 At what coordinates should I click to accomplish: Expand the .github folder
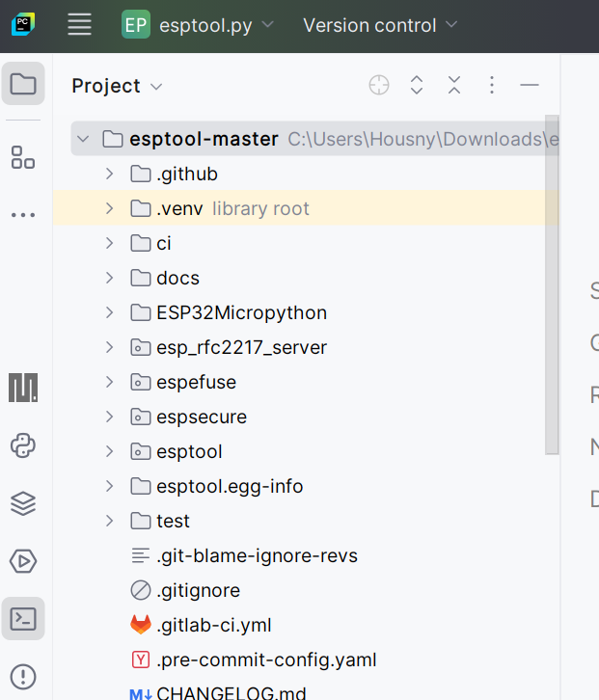109,174
